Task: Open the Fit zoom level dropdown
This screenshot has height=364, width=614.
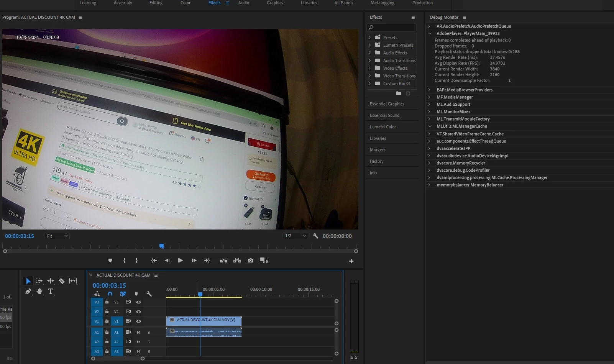Action: 57,236
